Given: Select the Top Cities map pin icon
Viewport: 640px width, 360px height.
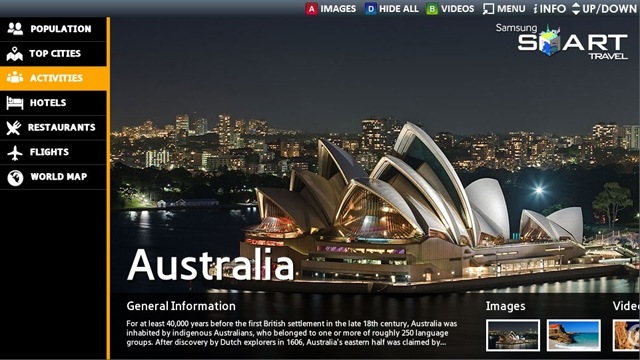Looking at the screenshot, I should click(x=15, y=53).
